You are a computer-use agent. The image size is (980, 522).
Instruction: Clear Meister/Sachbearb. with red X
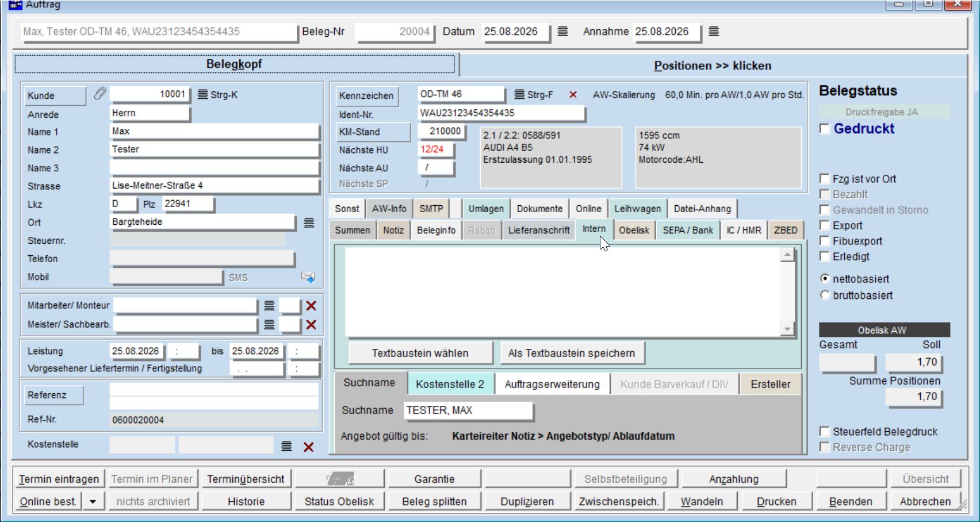(311, 325)
